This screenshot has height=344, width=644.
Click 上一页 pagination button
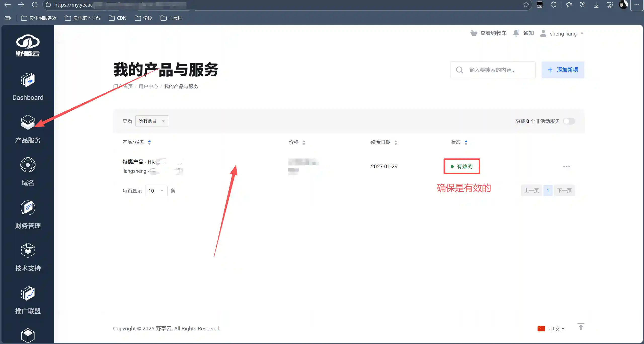[532, 191]
